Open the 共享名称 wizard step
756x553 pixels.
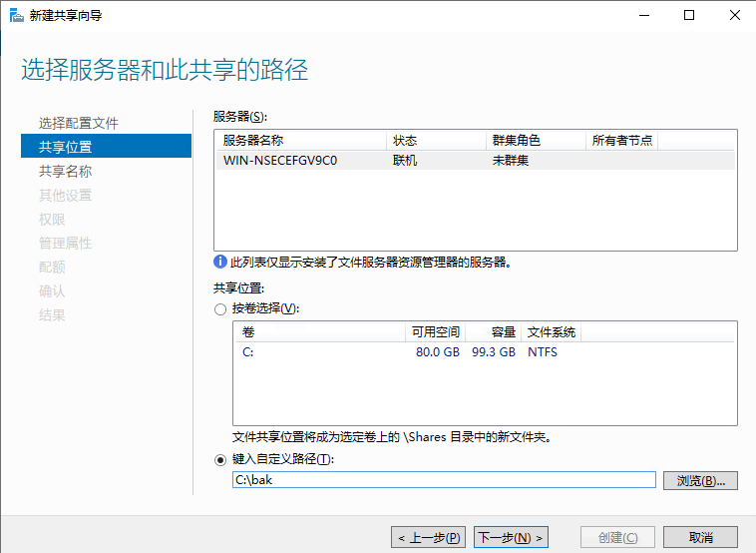coord(66,171)
